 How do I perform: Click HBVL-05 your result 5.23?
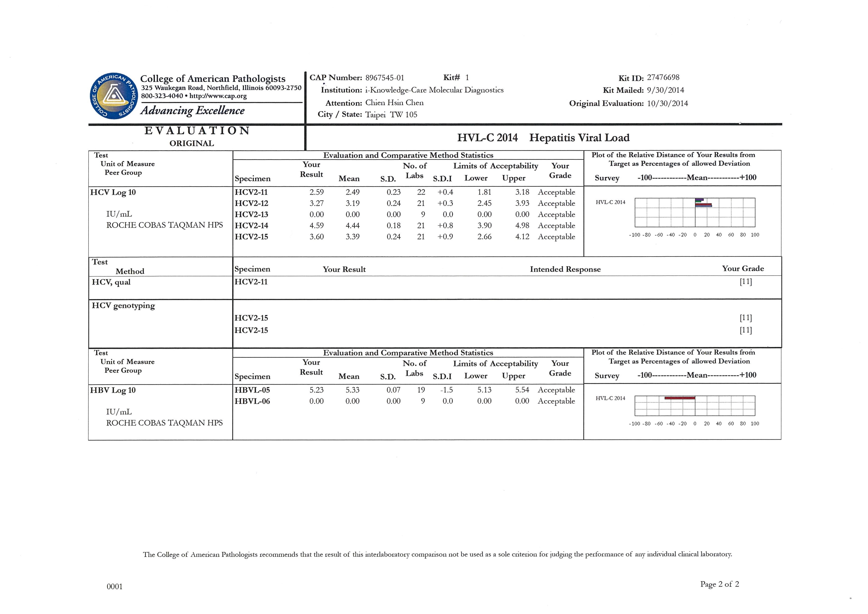(317, 390)
